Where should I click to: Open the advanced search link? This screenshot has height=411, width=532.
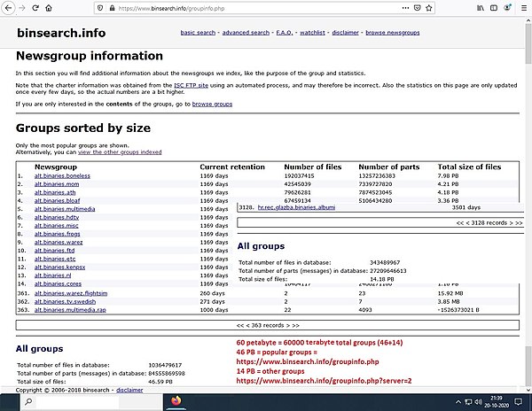[246, 33]
